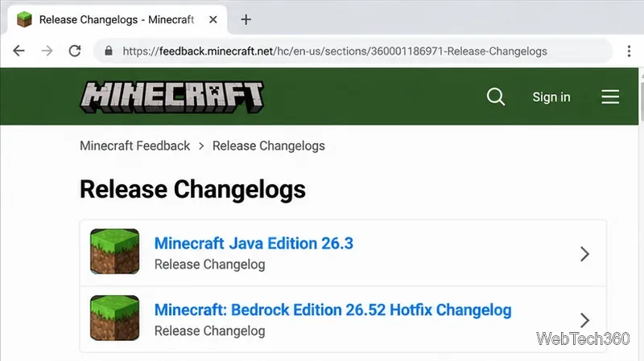This screenshot has height=361, width=644.
Task: Click the Sign in link
Action: tap(551, 96)
